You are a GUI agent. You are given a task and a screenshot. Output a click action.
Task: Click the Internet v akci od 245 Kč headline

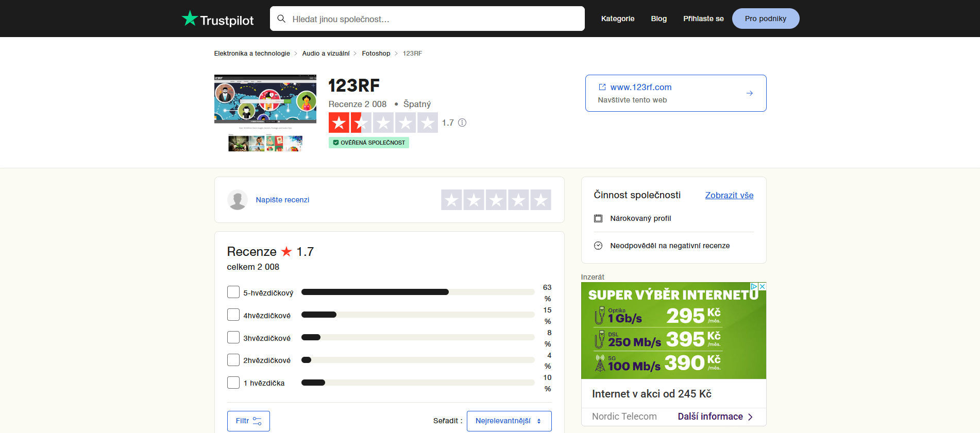[x=652, y=394]
